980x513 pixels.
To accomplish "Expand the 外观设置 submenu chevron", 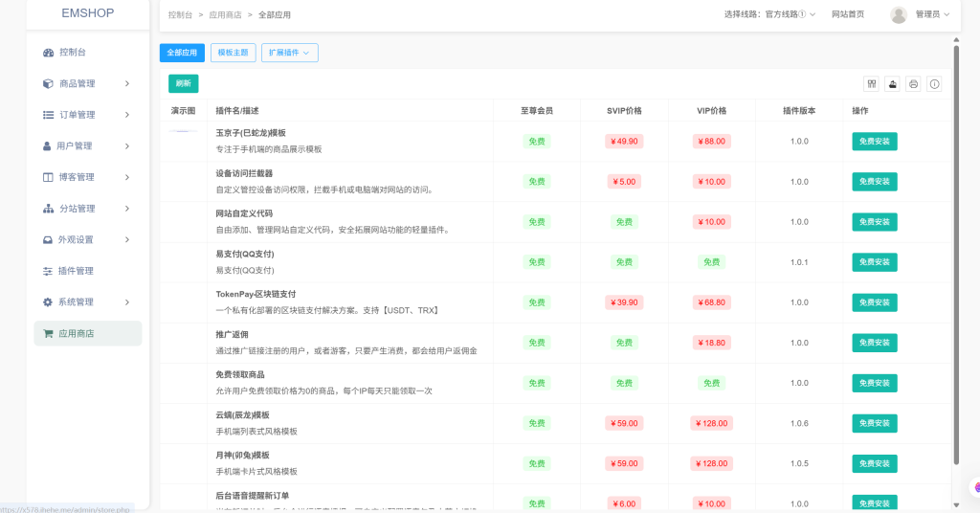I will tap(127, 240).
